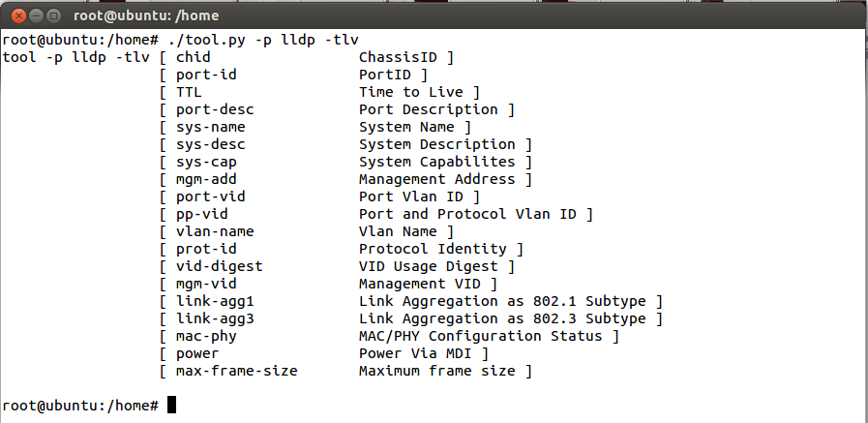Click the sys-name option text
Image resolution: width=868 pixels, height=423 pixels.
(211, 127)
